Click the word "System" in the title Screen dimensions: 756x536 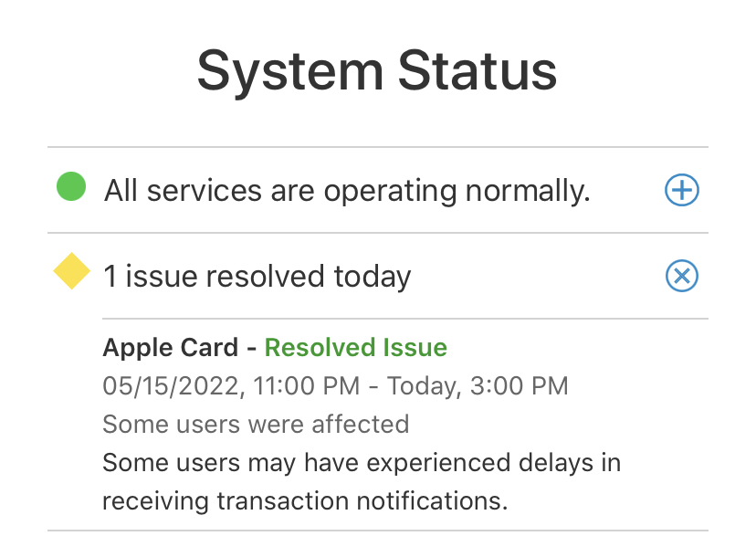click(x=290, y=73)
